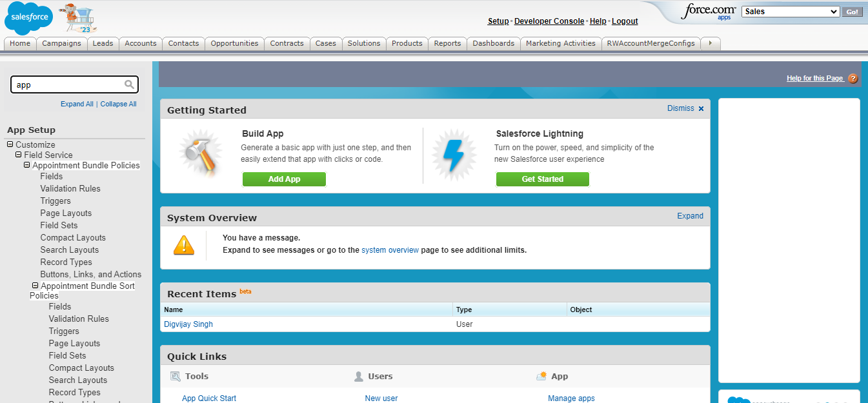
Task: Show more tabs with the arrow tab
Action: (711, 43)
